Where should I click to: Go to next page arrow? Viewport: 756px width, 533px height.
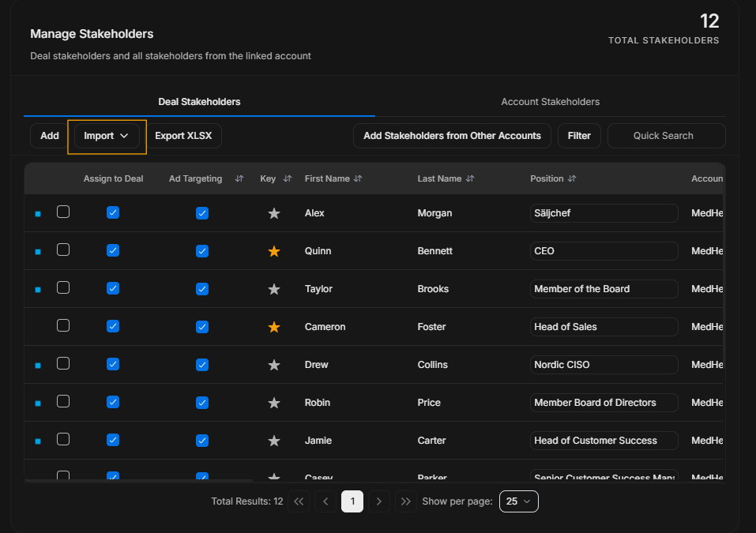click(379, 501)
